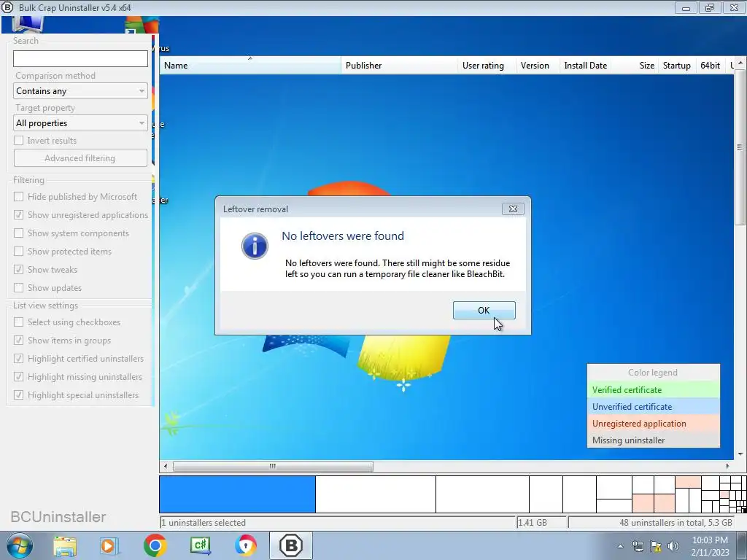This screenshot has height=560, width=747.
Task: Sort list by 64bit column
Action: (710, 65)
